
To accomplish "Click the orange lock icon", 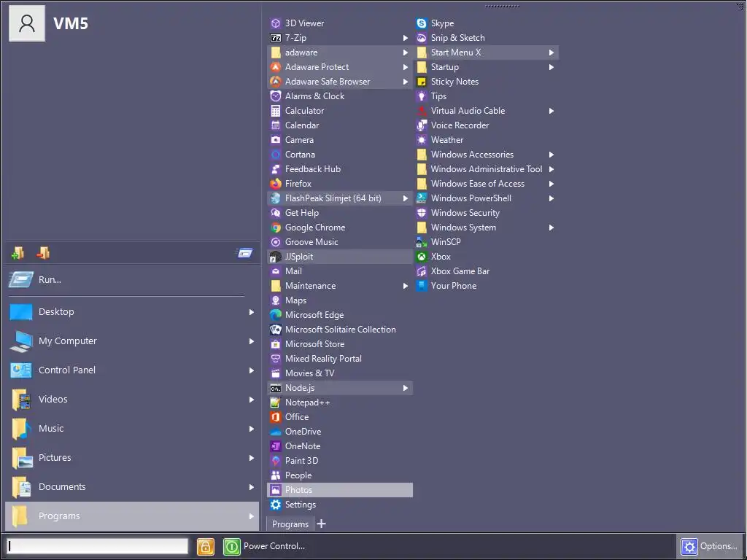I will (205, 546).
